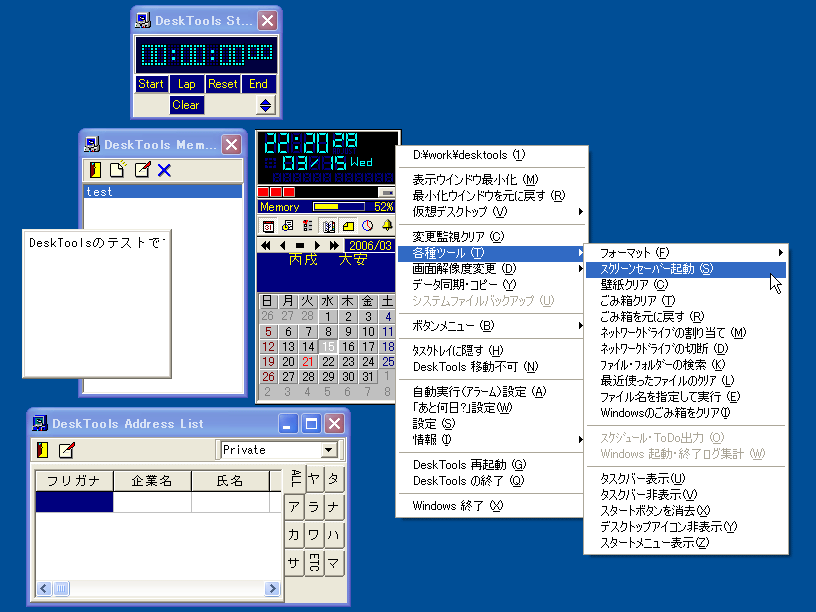This screenshot has height=612, width=816.
Task: Close the DeskTools Stopwatch window
Action: 267,21
